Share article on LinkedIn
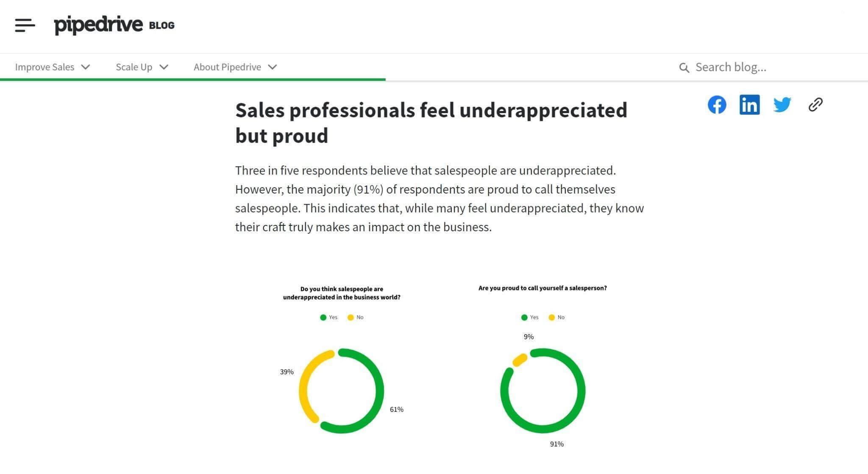The image size is (868, 474). coord(749,105)
